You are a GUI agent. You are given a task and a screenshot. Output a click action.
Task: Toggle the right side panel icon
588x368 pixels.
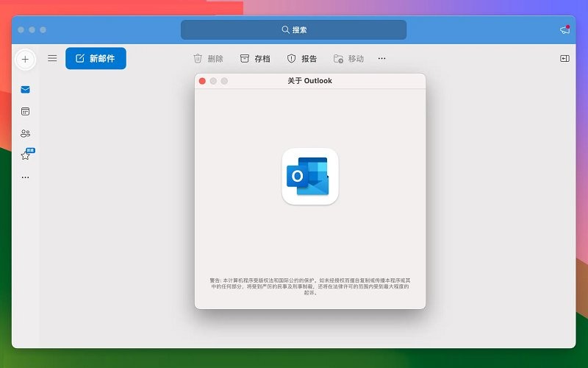[x=564, y=59]
